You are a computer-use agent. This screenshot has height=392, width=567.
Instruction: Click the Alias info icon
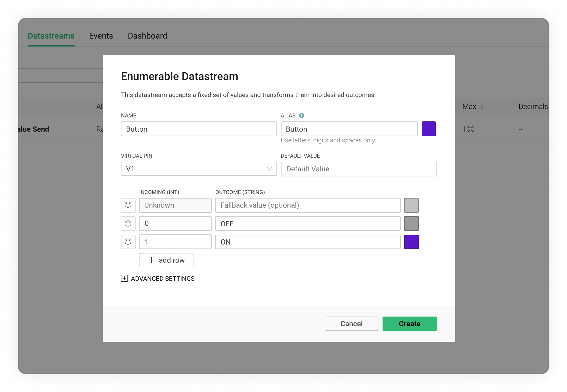302,115
